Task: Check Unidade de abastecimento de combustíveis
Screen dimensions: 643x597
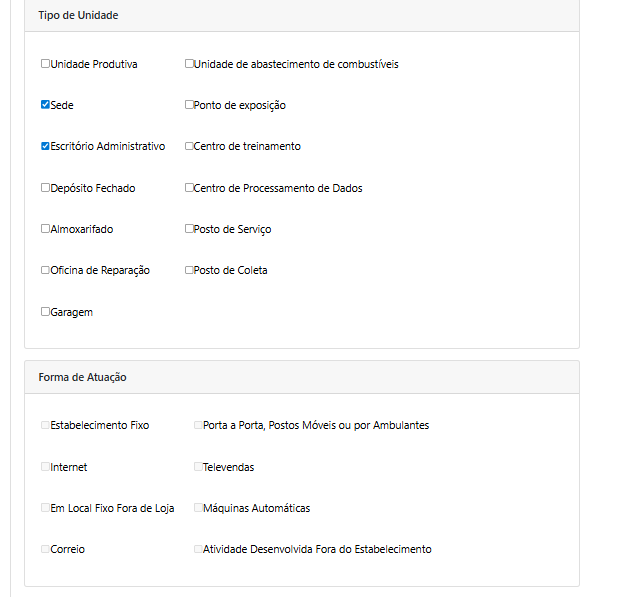Action: 189,64
